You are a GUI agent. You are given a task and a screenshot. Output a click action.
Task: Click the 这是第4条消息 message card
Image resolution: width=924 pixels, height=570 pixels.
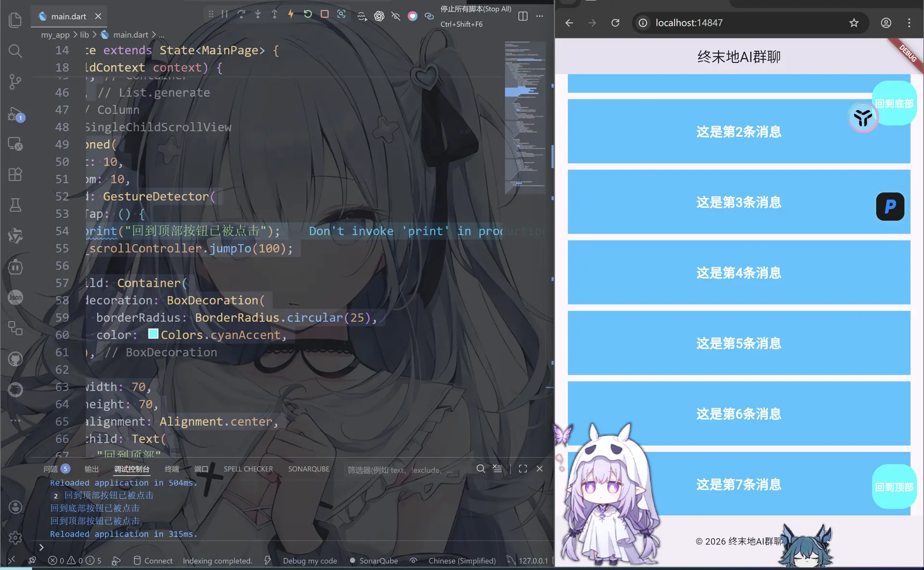739,272
